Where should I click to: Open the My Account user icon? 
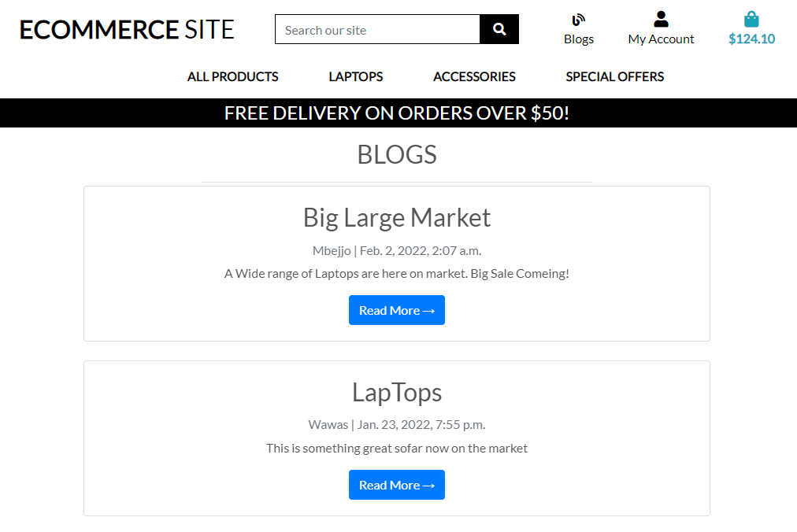tap(661, 20)
